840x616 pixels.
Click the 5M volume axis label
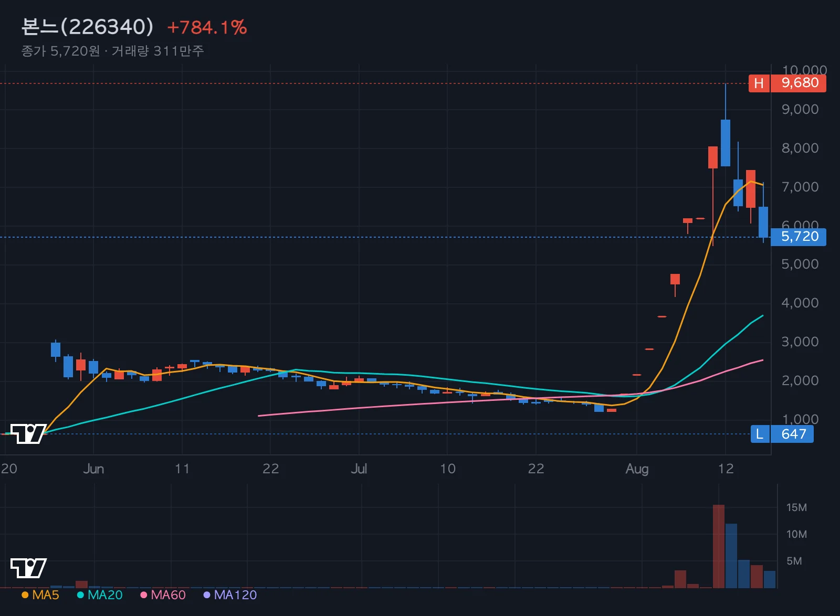click(x=794, y=561)
